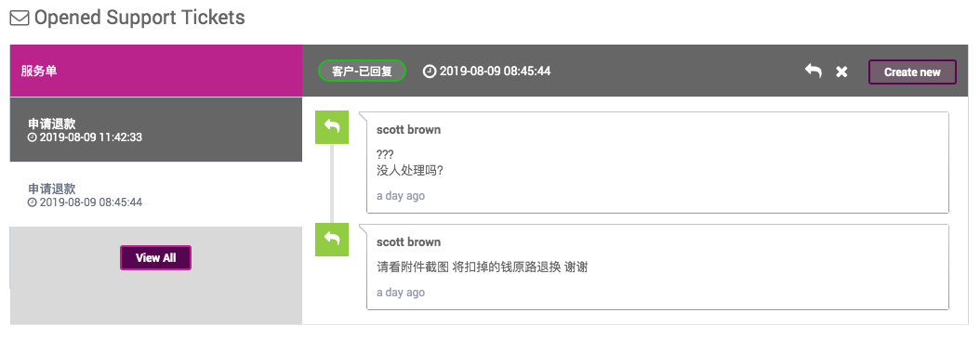Select the 申请退款 ticket dated 08:45:44
The height and width of the screenshot is (352, 980).
(156, 195)
